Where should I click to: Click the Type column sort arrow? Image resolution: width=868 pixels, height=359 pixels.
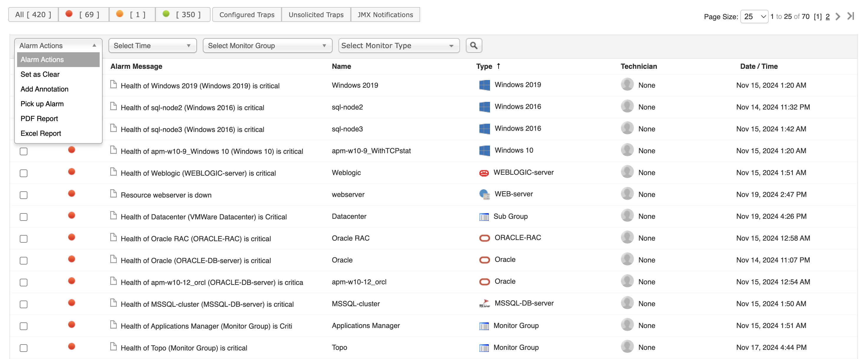499,66
